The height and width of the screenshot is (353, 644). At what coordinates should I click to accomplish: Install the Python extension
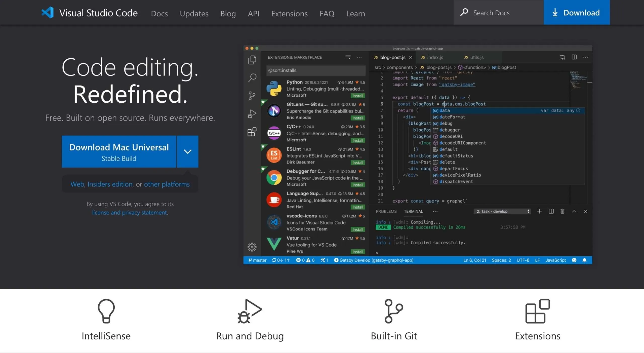[x=357, y=96]
